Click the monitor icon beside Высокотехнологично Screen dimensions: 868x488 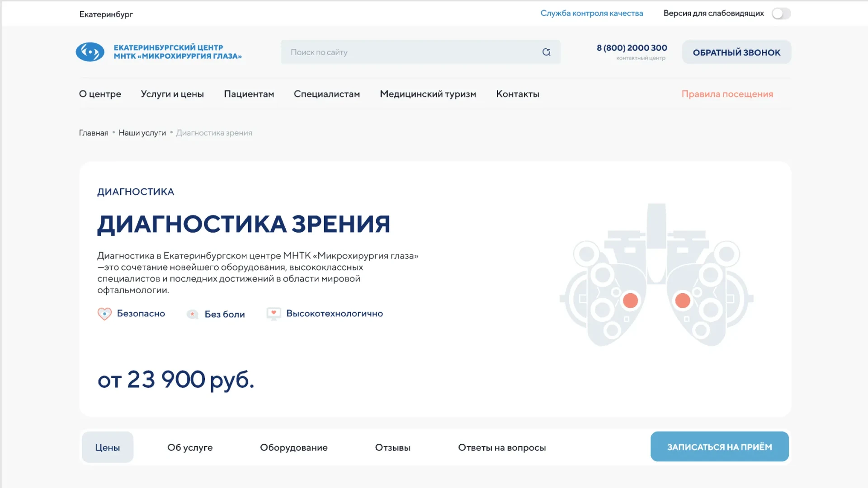click(x=274, y=314)
